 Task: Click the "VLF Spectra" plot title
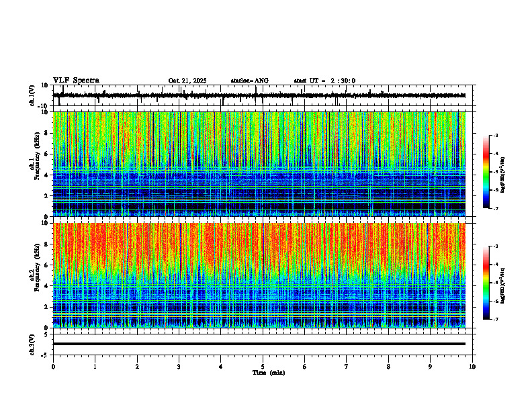click(x=76, y=81)
